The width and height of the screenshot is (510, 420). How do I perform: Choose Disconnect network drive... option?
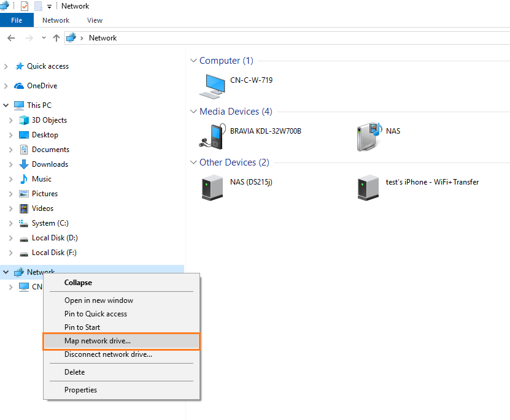click(122, 354)
